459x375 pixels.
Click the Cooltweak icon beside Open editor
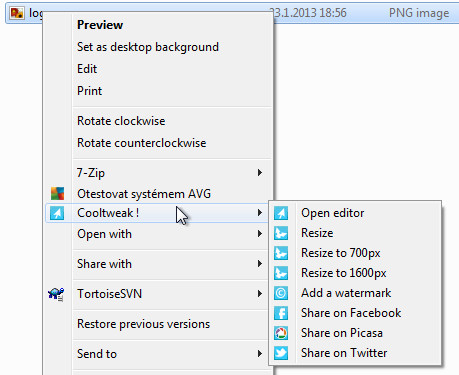tap(281, 213)
